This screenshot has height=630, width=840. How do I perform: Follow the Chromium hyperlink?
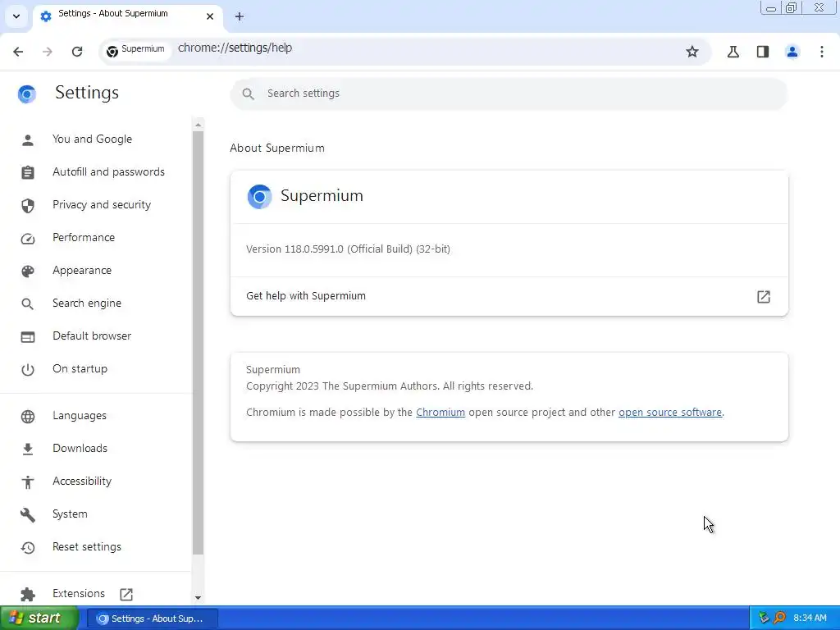pyautogui.click(x=441, y=413)
